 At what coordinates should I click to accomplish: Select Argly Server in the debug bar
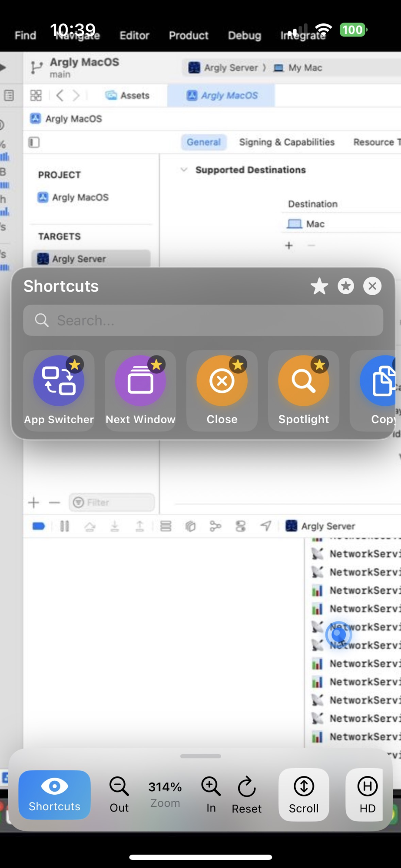point(321,526)
